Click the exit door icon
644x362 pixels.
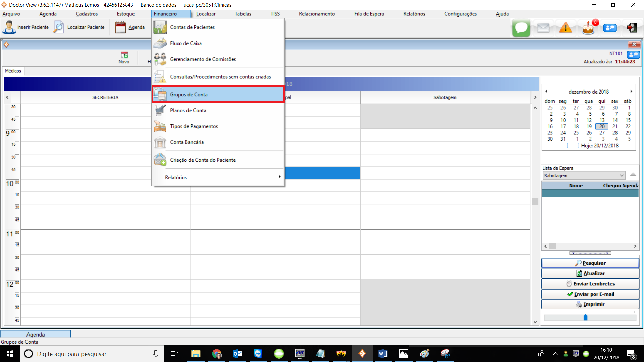click(x=632, y=28)
